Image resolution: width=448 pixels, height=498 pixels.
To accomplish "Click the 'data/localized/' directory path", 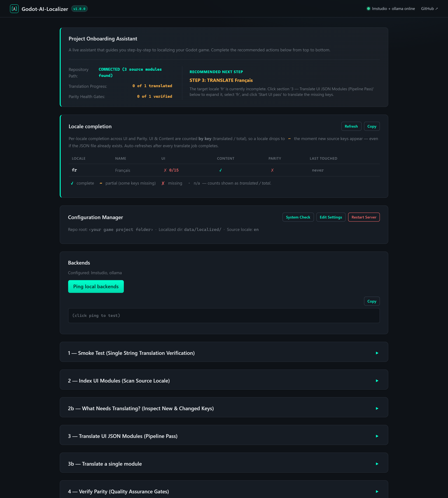I will (x=203, y=230).
